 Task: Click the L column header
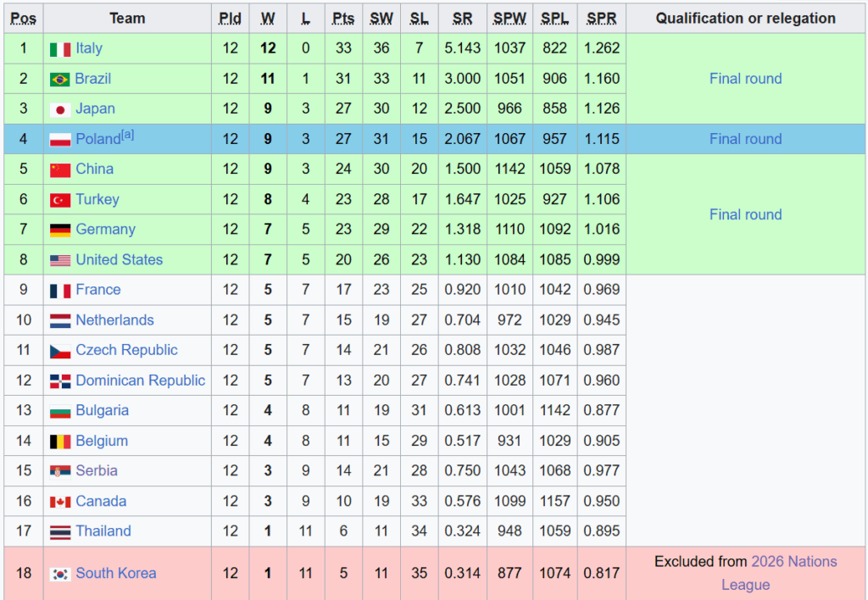pyautogui.click(x=305, y=19)
